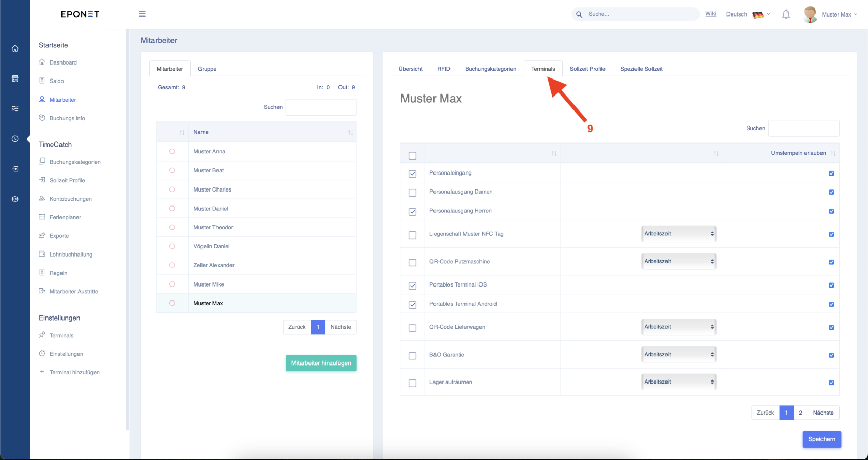Viewport: 868px width, 460px height.
Task: Switch to the Gruppe tab
Action: [207, 69]
